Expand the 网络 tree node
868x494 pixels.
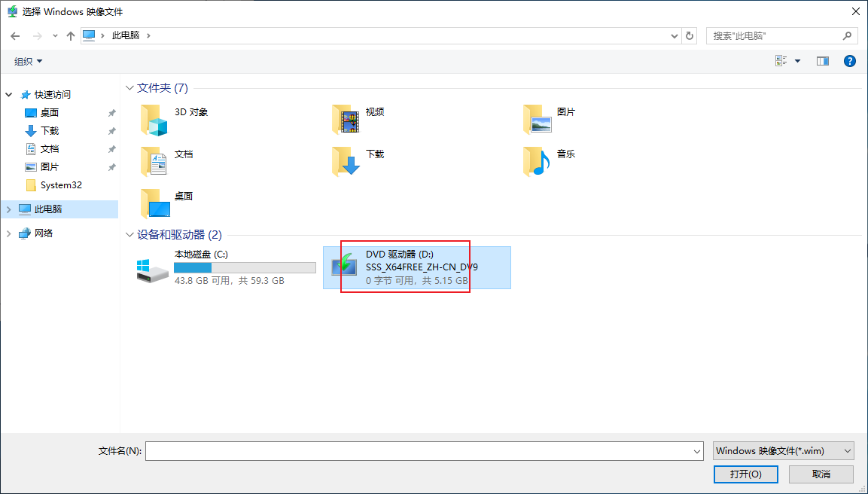(x=9, y=233)
